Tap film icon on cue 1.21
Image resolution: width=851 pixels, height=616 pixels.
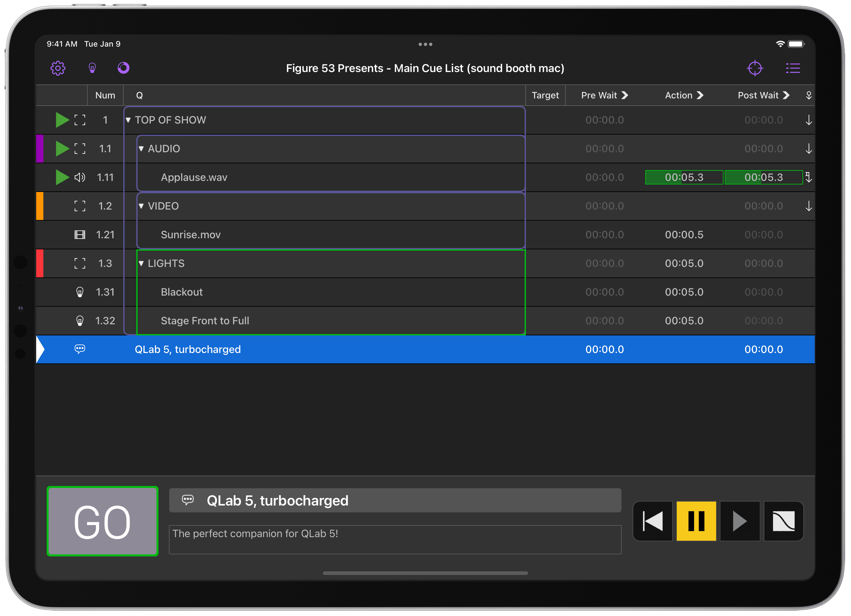[x=80, y=235]
